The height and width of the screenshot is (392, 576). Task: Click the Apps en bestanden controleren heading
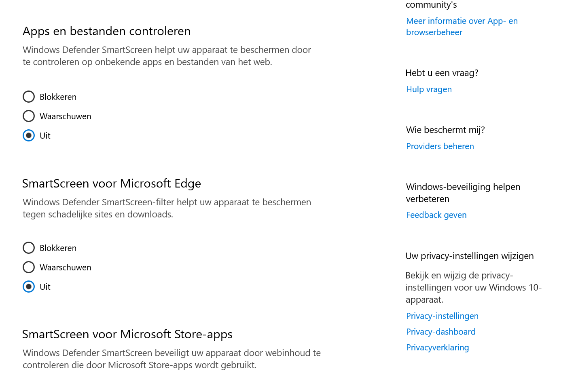106,31
